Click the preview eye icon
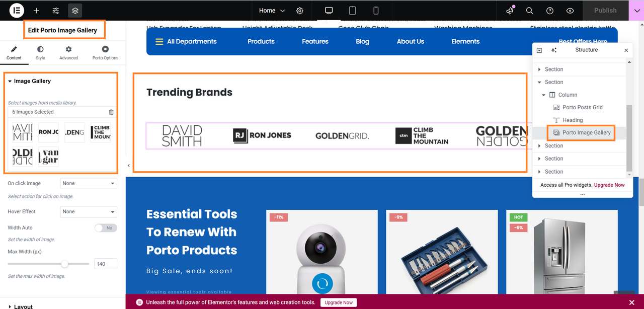Viewport: 644px width, 309px height. pos(570,11)
